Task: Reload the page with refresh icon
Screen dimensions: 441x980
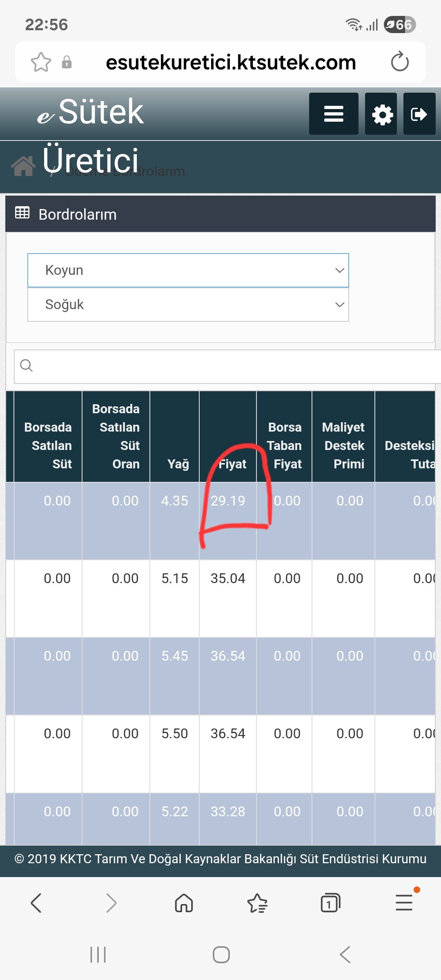Action: pos(399,62)
